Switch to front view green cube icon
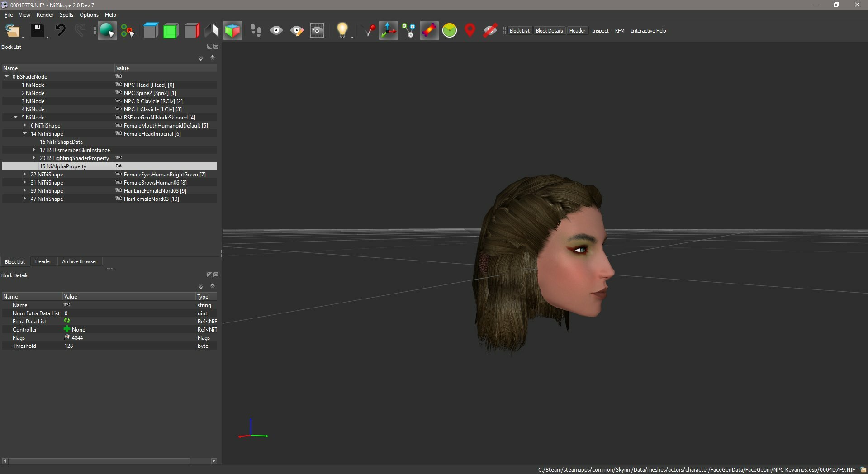Screen dimensions: 868x474 tap(171, 31)
